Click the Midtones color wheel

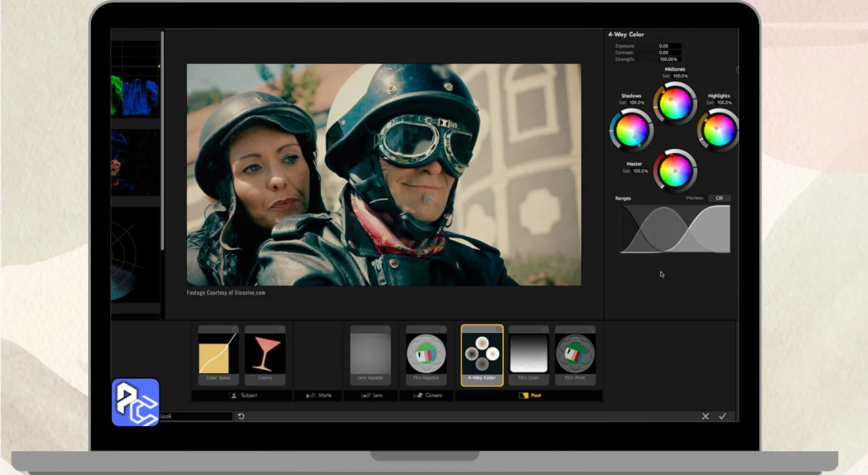tap(675, 104)
